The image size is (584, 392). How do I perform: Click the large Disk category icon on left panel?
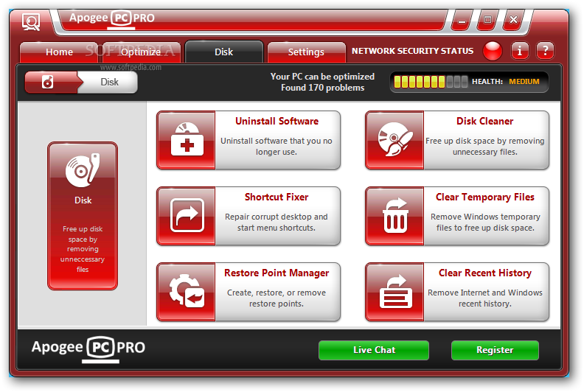point(83,170)
